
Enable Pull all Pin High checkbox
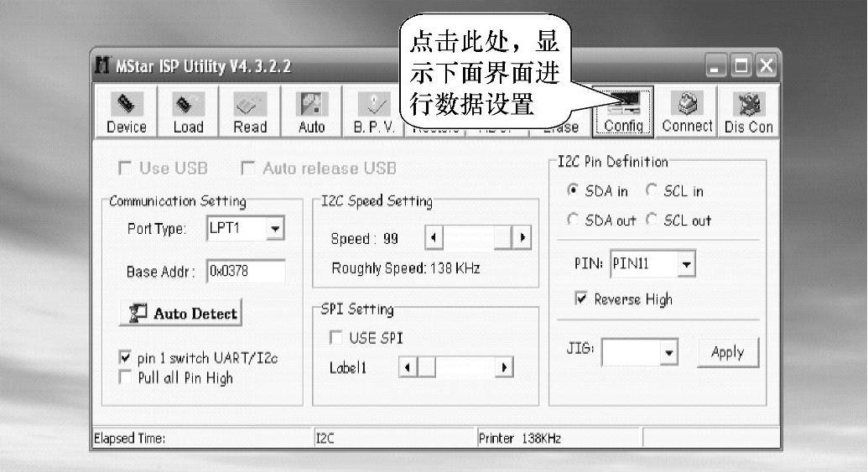[x=125, y=377]
